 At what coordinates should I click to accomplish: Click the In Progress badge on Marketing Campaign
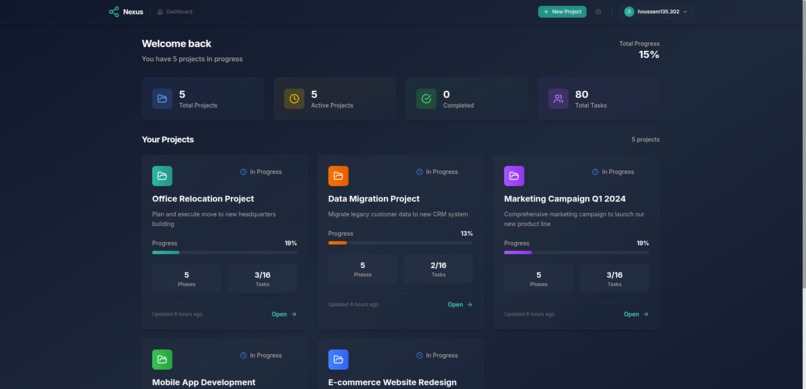pyautogui.click(x=613, y=172)
